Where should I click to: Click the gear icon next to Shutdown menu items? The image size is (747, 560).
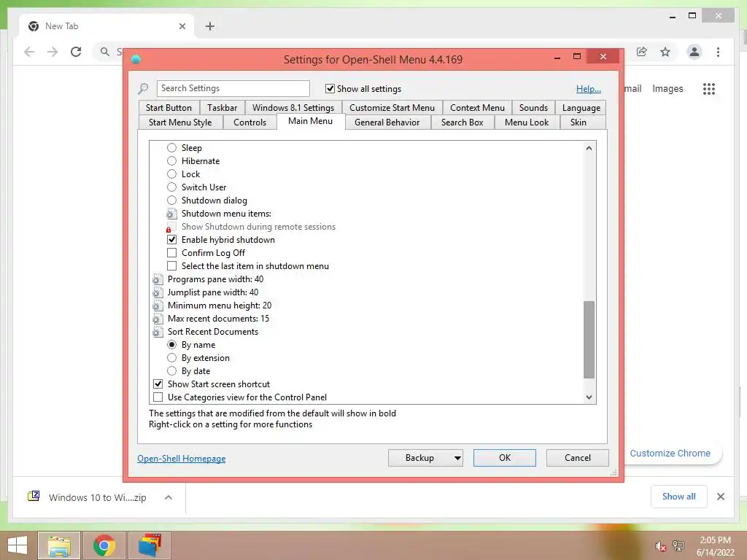[x=171, y=214]
